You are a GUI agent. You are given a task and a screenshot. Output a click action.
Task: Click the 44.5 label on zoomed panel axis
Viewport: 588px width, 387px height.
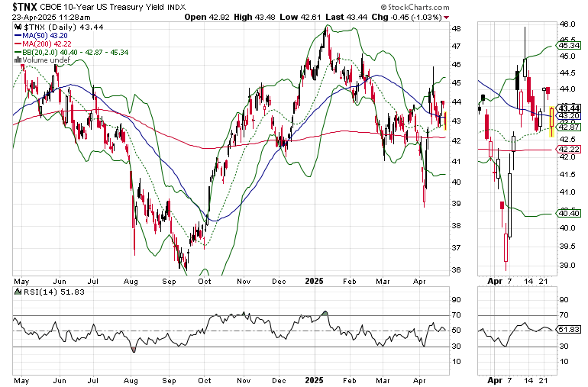click(x=567, y=73)
